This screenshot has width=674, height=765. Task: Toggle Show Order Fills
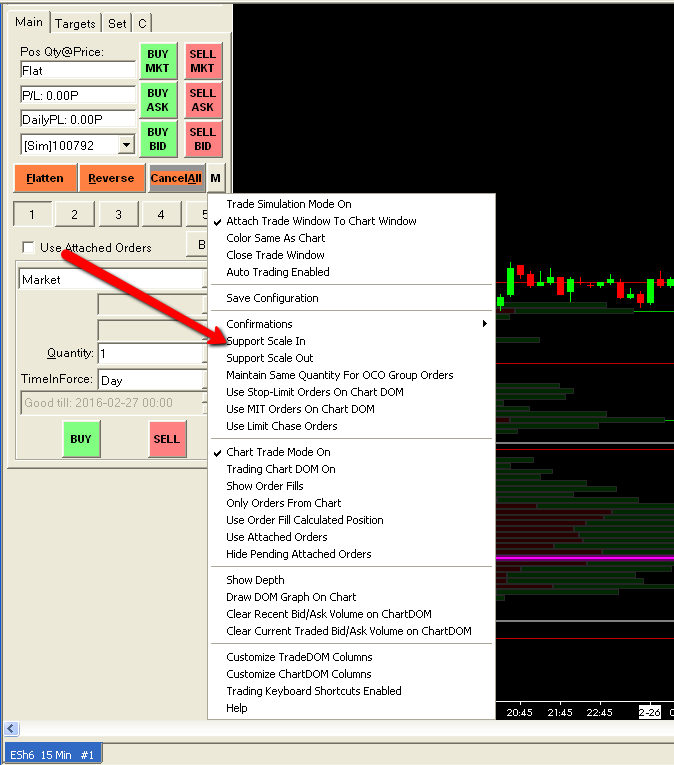click(351, 486)
